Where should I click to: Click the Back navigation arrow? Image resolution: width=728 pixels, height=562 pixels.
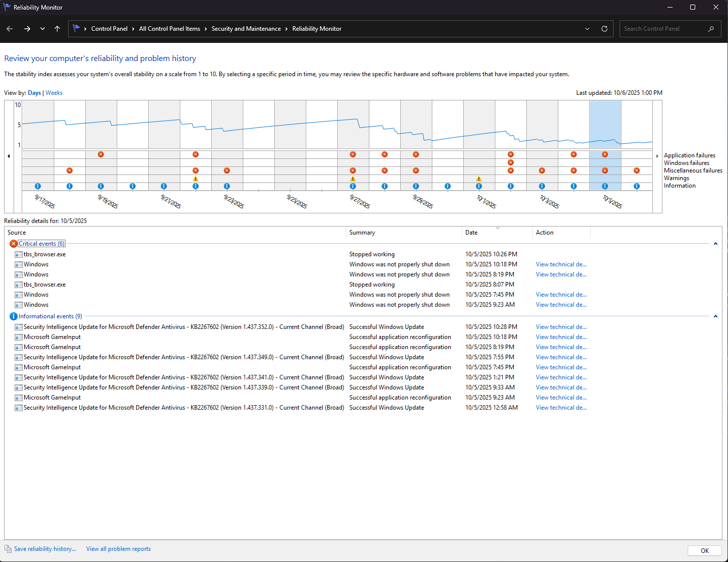pos(10,29)
